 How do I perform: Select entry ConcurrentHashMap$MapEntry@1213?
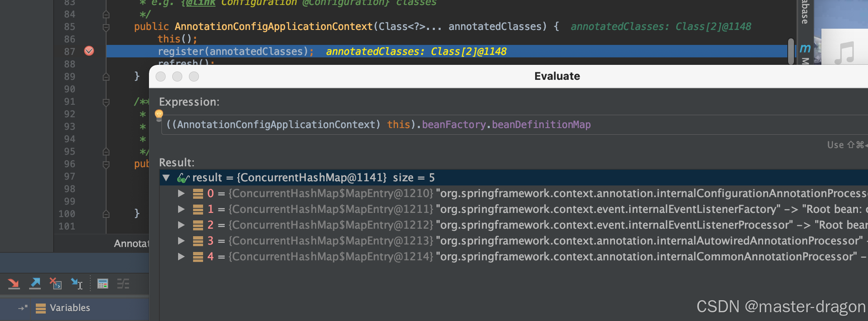[514, 241]
